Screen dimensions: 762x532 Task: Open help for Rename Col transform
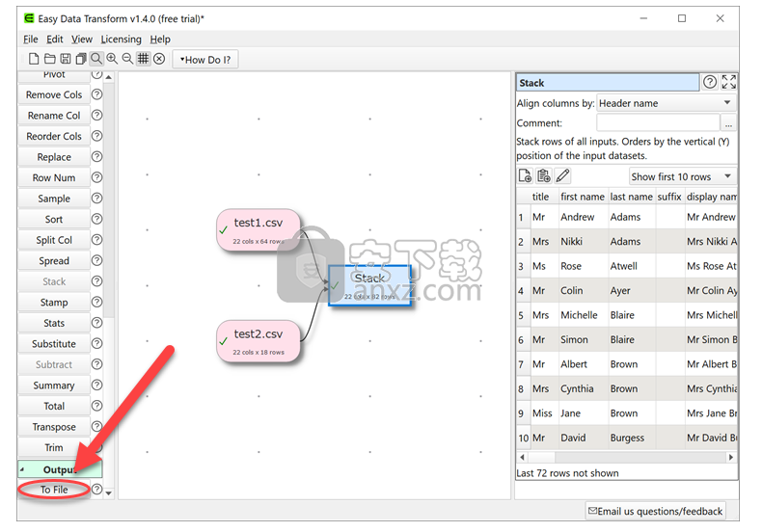97,115
